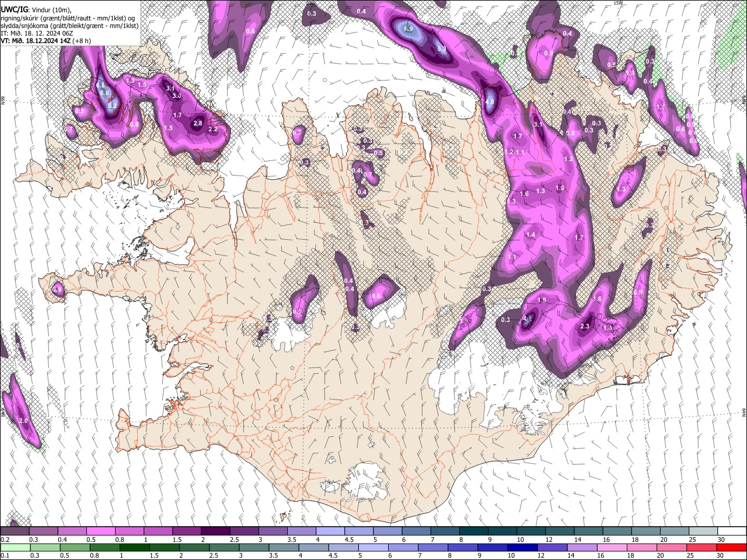The width and height of the screenshot is (747, 560).
Task: Click the 6.9 precipitation value on the map
Action: click(409, 29)
